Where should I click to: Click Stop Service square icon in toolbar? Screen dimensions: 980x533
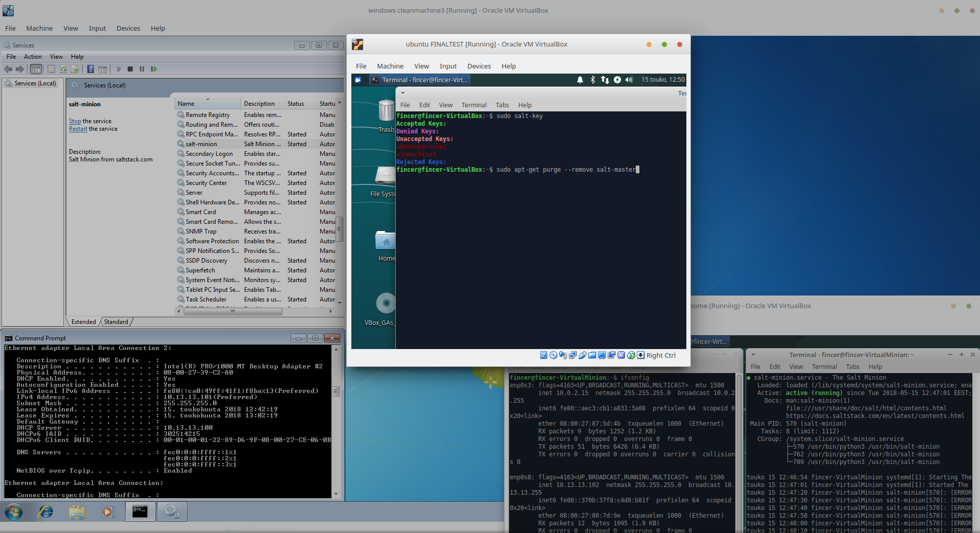[x=130, y=69]
